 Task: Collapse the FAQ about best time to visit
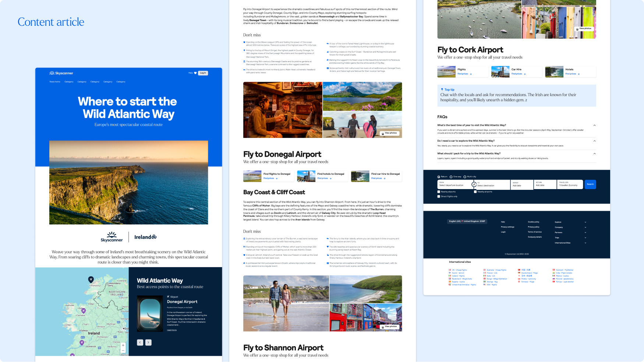click(x=595, y=125)
